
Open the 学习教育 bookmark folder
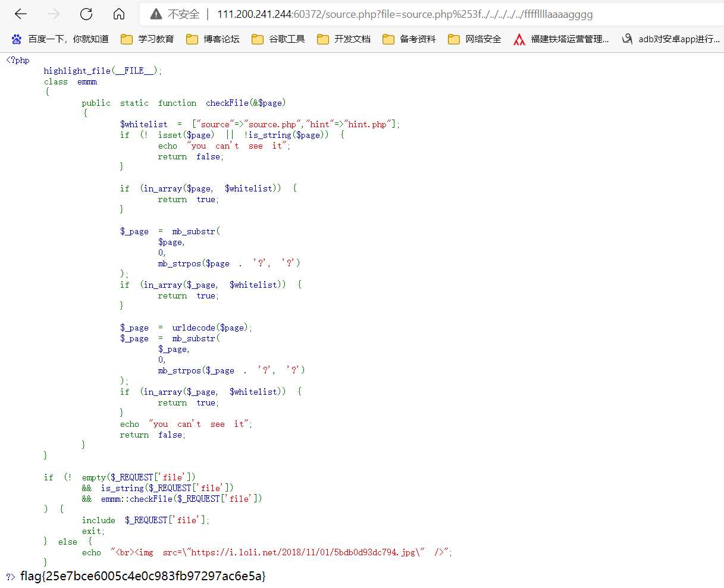coord(148,39)
